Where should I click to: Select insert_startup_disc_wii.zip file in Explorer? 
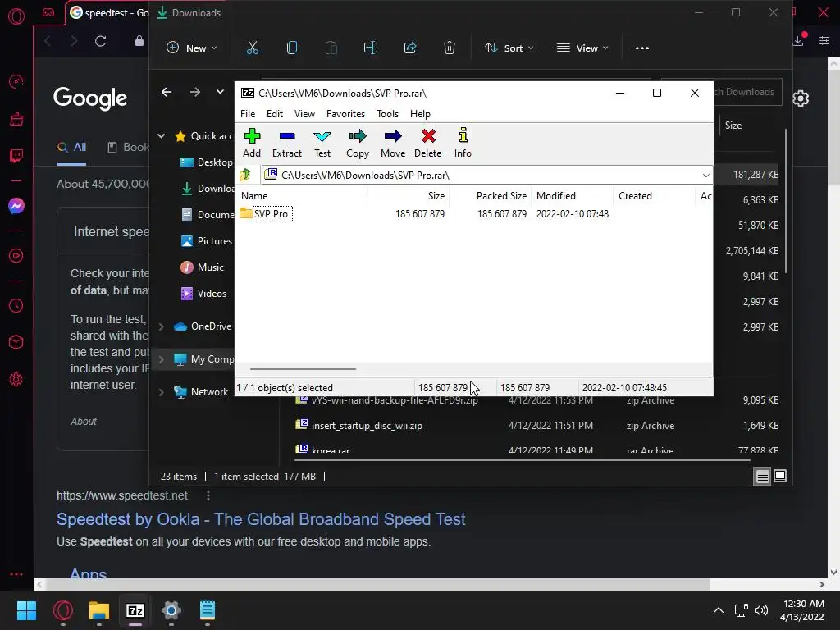tap(367, 426)
